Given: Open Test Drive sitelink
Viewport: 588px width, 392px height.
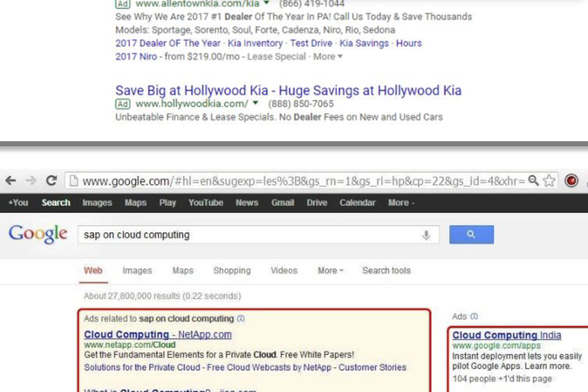Looking at the screenshot, I should coord(311,43).
